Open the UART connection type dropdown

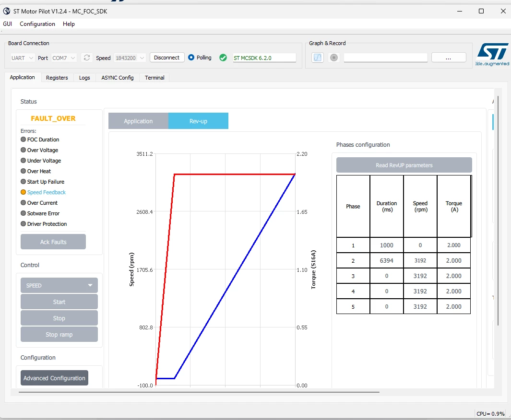click(22, 58)
